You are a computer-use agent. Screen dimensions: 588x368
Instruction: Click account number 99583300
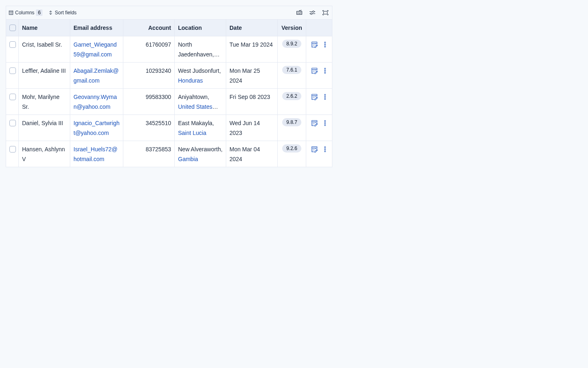pyautogui.click(x=158, y=97)
